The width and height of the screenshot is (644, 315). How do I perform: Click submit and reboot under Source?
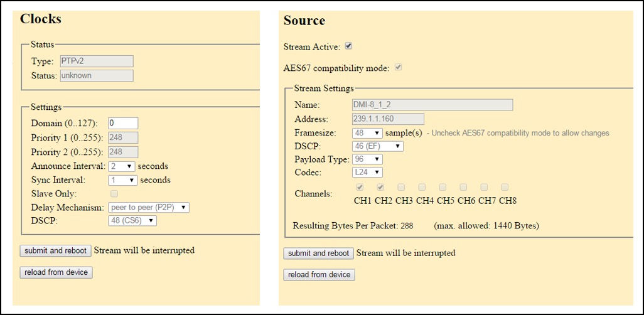(318, 254)
